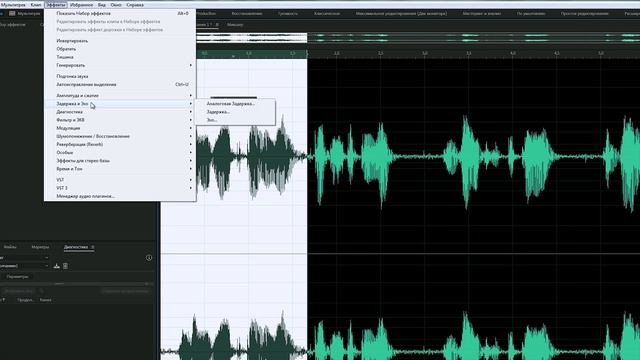
Task: Expand Реверберация (Reverb) submenu
Action: (x=120, y=144)
